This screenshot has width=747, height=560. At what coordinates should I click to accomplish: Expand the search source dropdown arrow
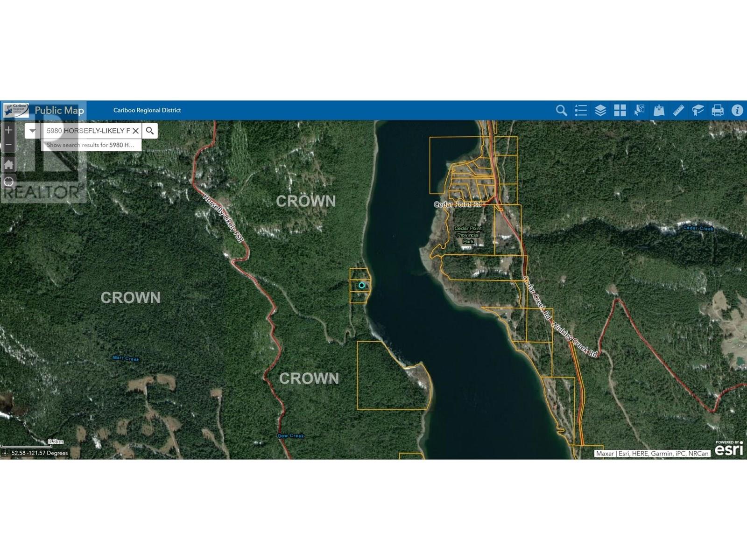(x=32, y=131)
